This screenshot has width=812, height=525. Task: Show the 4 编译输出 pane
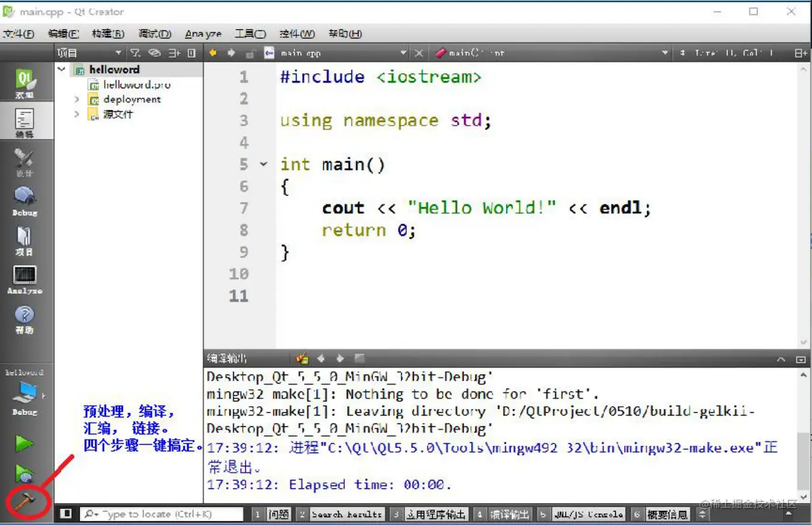pos(503,515)
